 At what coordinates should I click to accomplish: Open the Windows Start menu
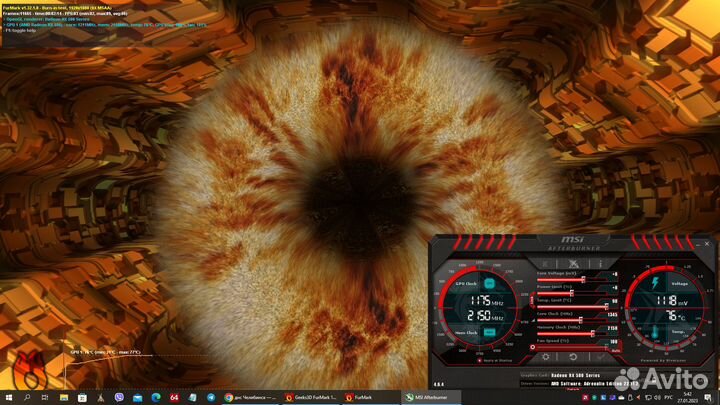[9, 397]
